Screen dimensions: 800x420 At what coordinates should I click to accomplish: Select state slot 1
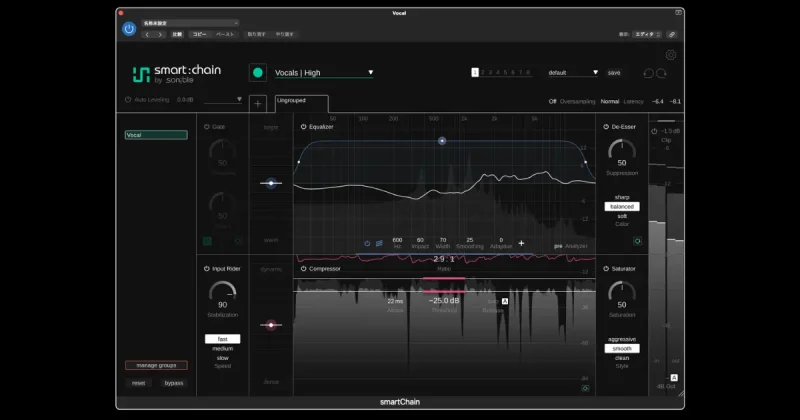tap(475, 72)
